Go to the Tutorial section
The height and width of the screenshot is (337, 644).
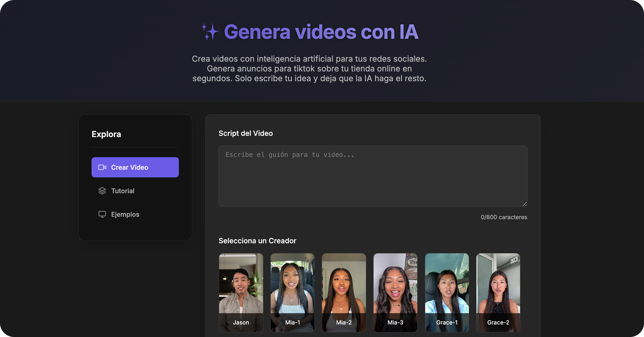122,191
